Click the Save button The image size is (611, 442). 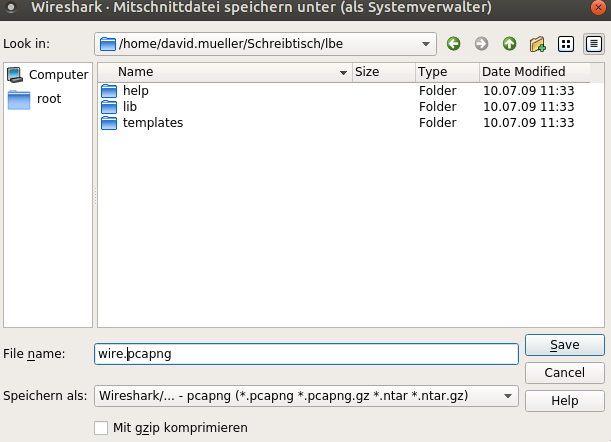point(565,345)
